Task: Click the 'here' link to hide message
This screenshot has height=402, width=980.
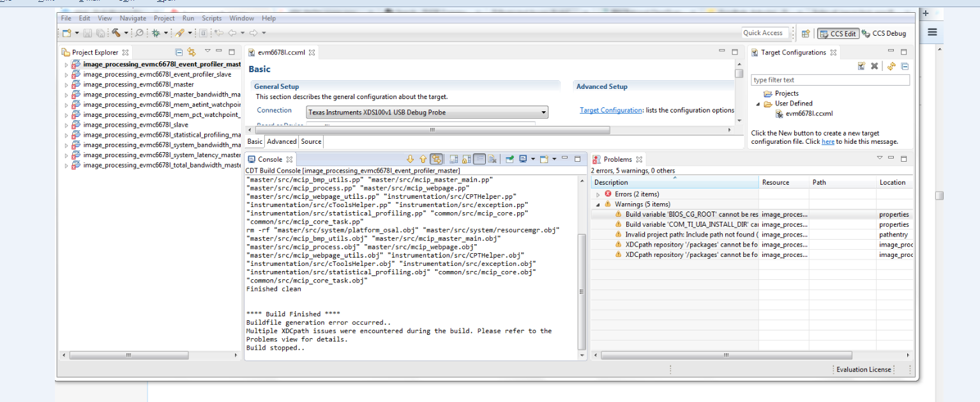Action: [x=827, y=142]
